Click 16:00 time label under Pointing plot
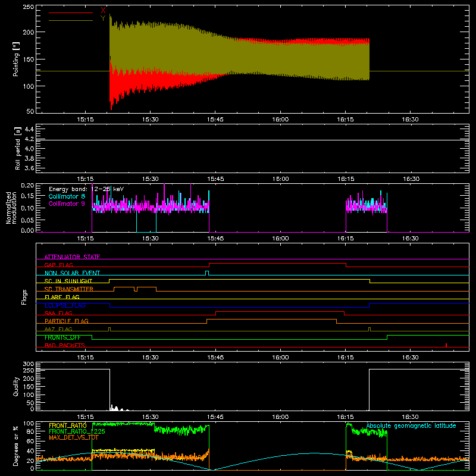Screen dimensions: 476x476 pyautogui.click(x=280, y=120)
